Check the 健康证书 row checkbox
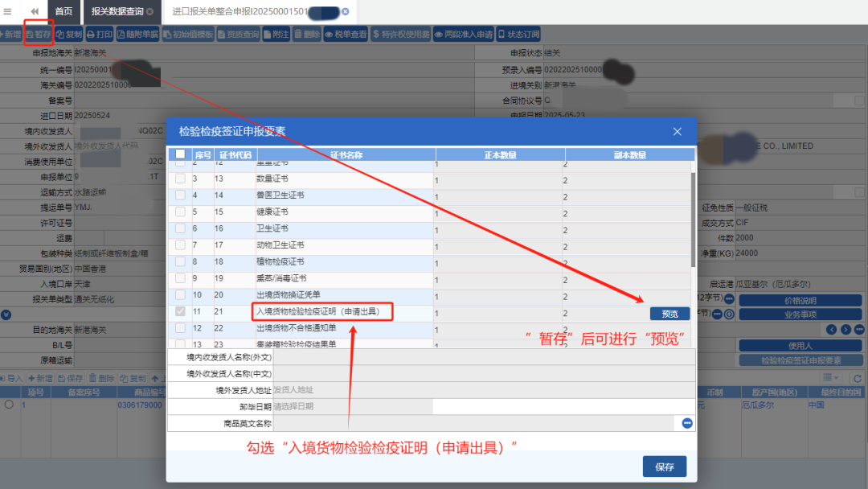Image resolution: width=868 pixels, height=489 pixels. [x=180, y=212]
